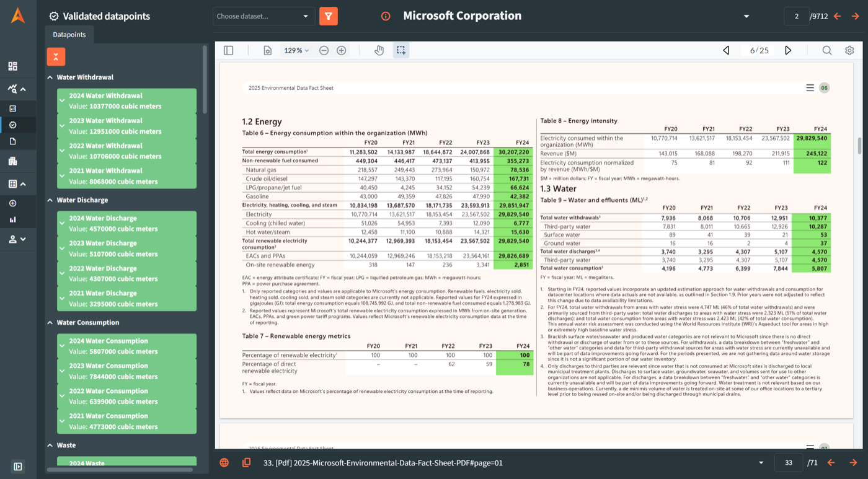
Task: Open the hamburger menu in PDF header
Action: 810,88
